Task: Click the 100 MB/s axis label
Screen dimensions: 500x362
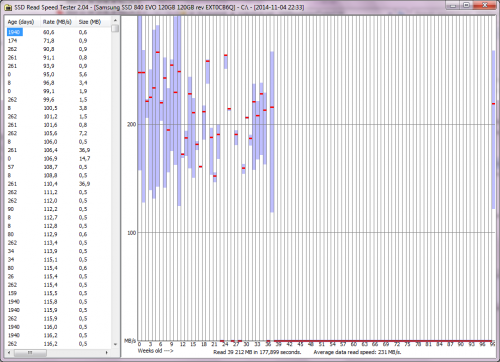Action: [x=132, y=233]
